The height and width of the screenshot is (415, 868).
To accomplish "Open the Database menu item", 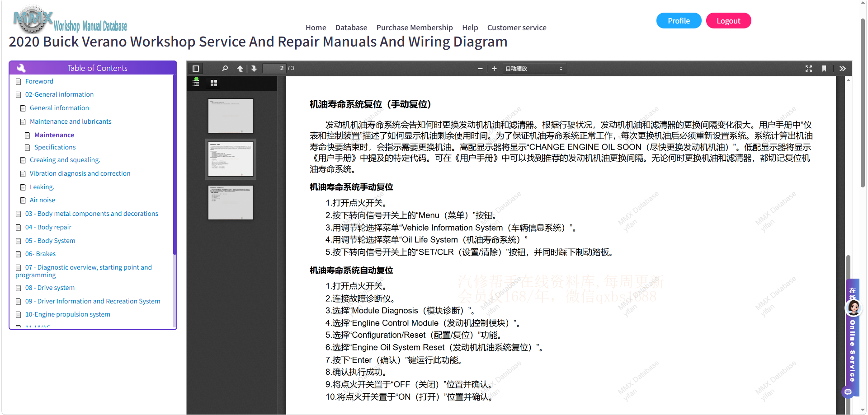I will tap(351, 28).
